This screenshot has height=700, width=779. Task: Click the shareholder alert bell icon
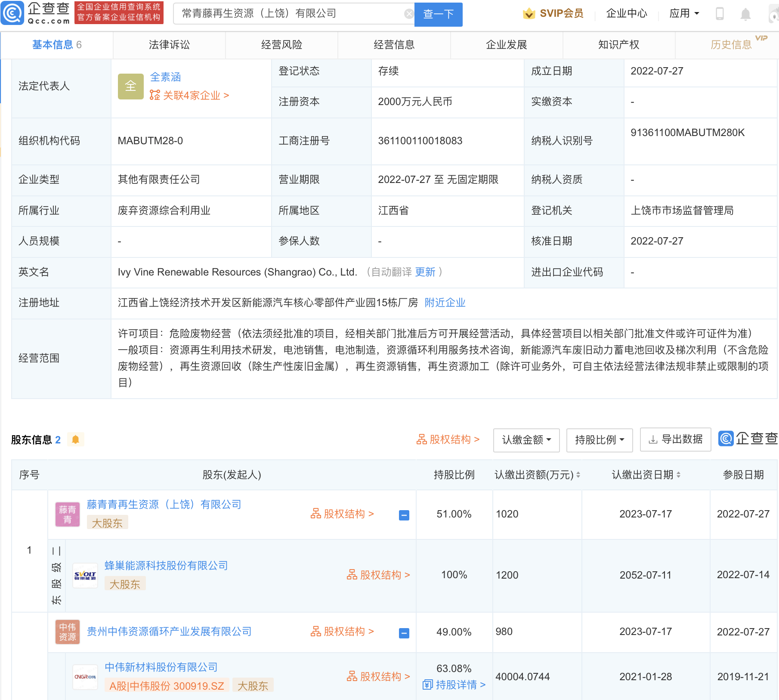[x=75, y=440]
